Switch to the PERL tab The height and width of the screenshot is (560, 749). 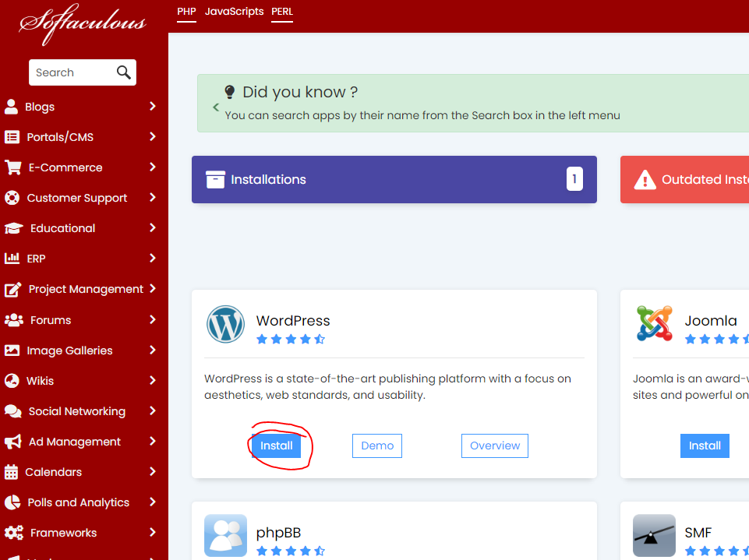tap(282, 12)
